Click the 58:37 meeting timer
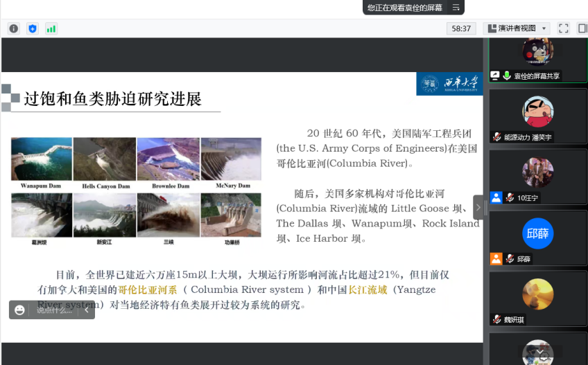The image size is (588, 365). pyautogui.click(x=461, y=28)
